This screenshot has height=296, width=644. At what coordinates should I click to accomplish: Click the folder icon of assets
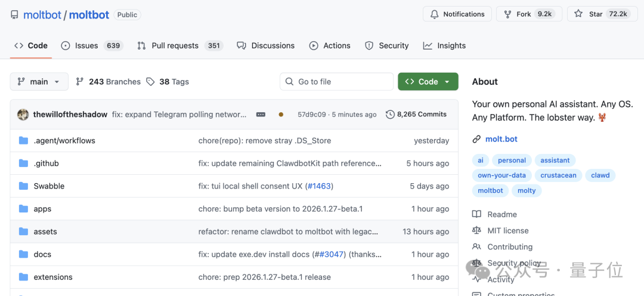click(23, 232)
